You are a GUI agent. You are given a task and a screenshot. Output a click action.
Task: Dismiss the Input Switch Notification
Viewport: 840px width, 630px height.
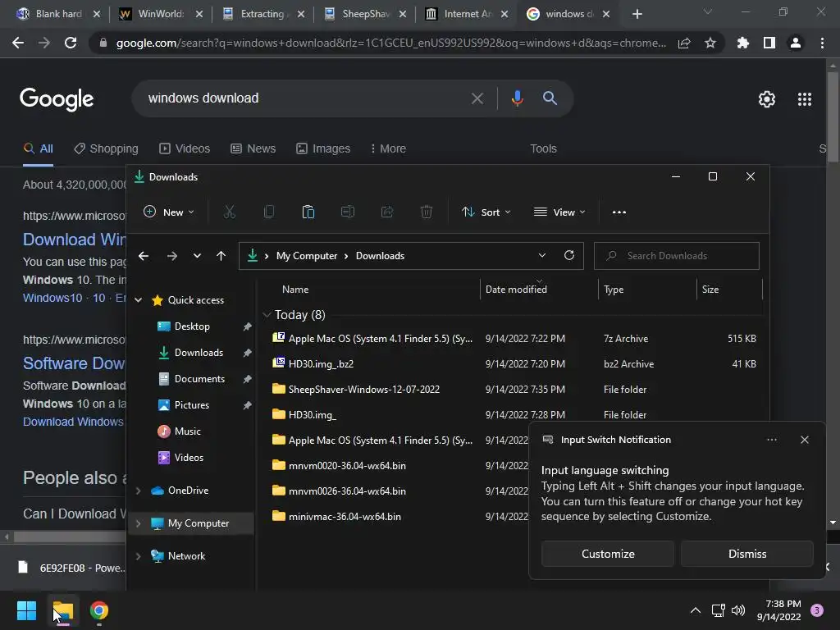click(x=746, y=554)
